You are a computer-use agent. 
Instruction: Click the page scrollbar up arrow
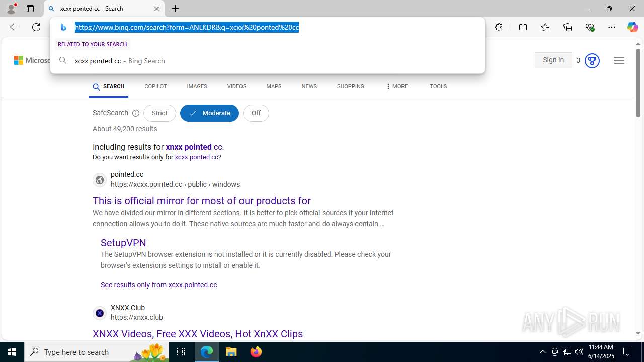pyautogui.click(x=638, y=44)
